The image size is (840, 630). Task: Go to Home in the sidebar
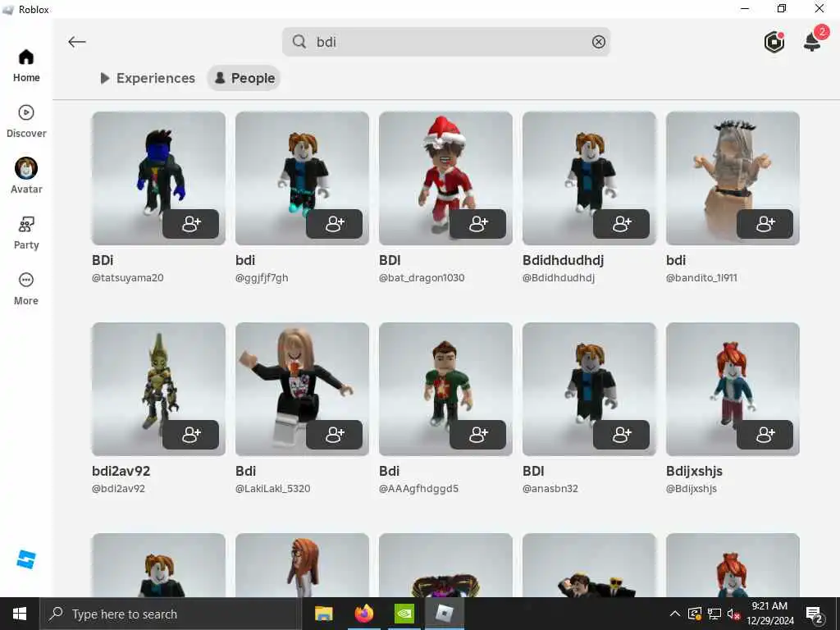(x=26, y=66)
